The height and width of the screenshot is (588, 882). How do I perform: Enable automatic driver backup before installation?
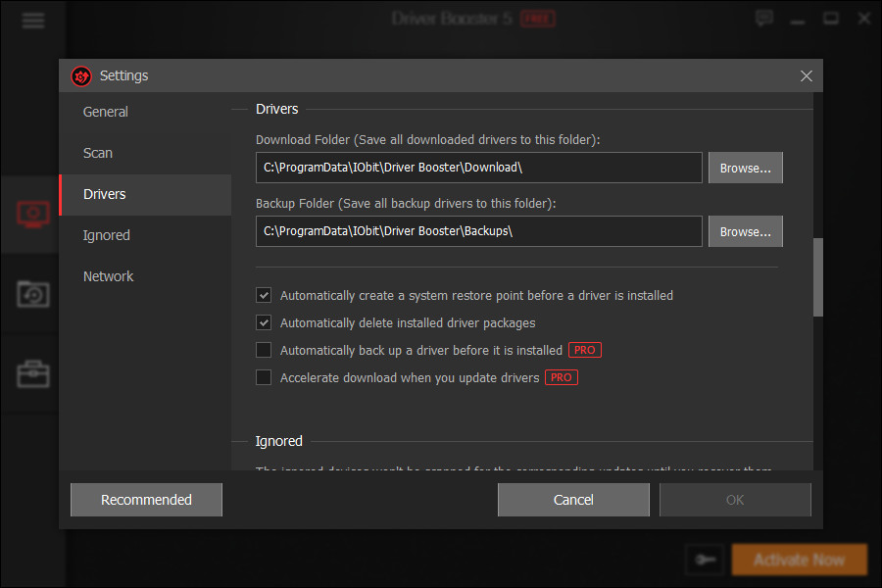tap(264, 350)
